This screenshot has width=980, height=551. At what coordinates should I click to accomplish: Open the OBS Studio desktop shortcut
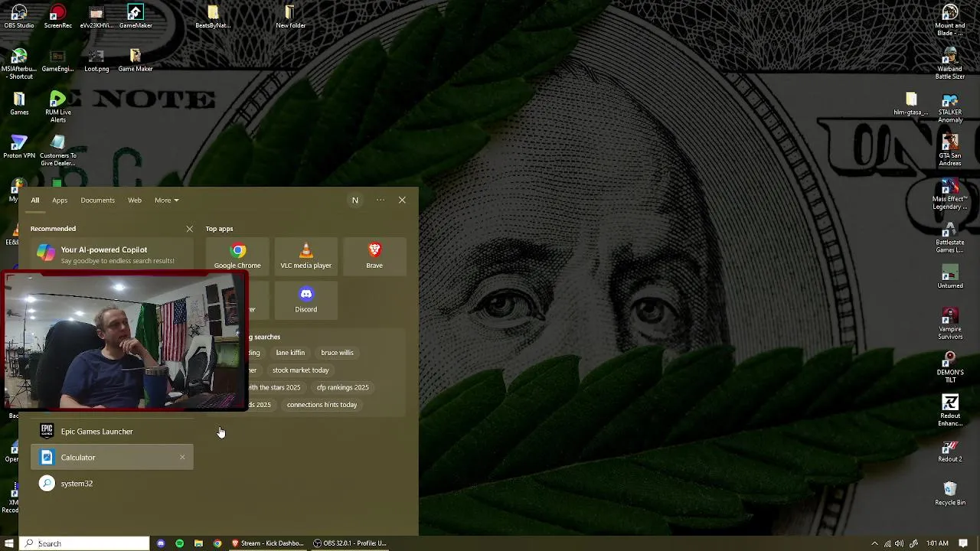(x=19, y=17)
